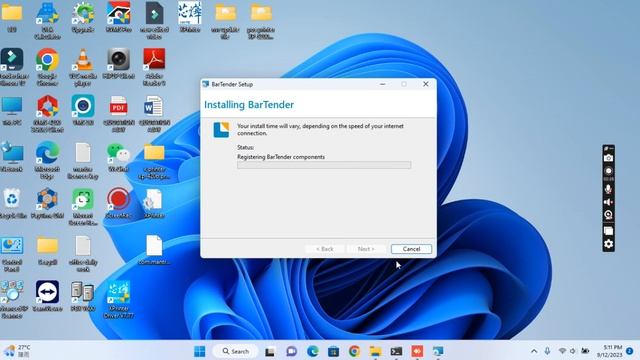Screen dimensions: 640x360
Task: Open Microsoft Edge from the taskbar
Action: [x=313, y=351]
